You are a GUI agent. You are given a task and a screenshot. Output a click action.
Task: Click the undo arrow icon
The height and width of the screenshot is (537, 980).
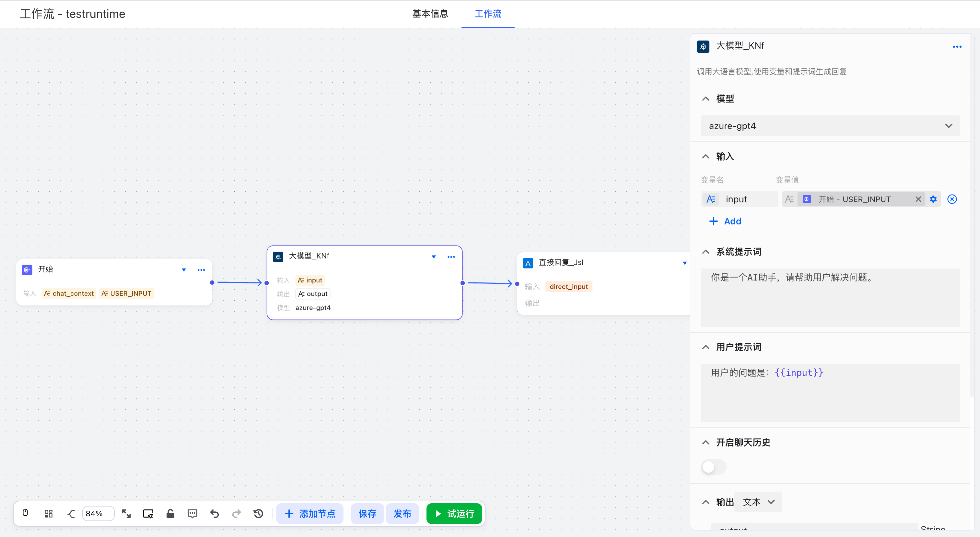click(x=215, y=513)
